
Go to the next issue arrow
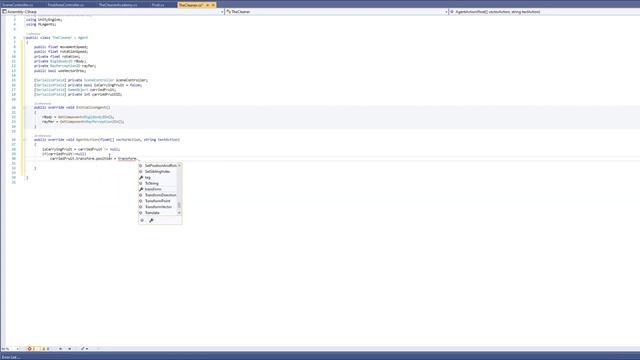tap(69, 349)
